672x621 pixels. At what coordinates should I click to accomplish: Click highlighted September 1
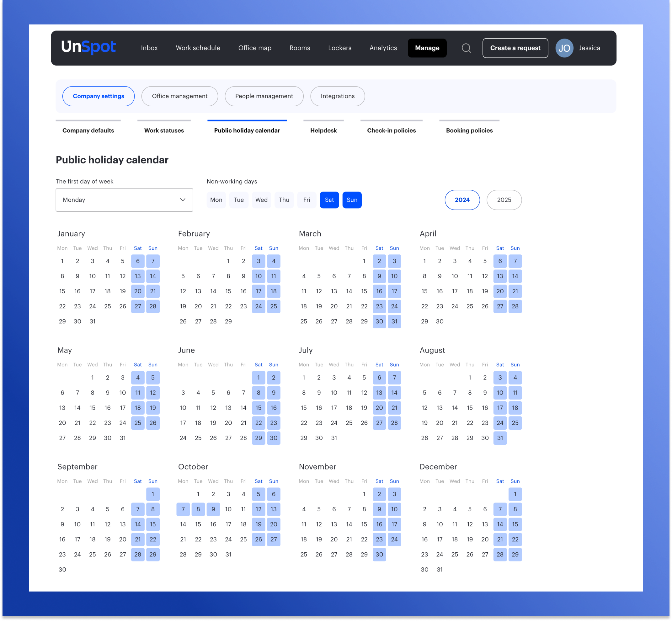153,494
